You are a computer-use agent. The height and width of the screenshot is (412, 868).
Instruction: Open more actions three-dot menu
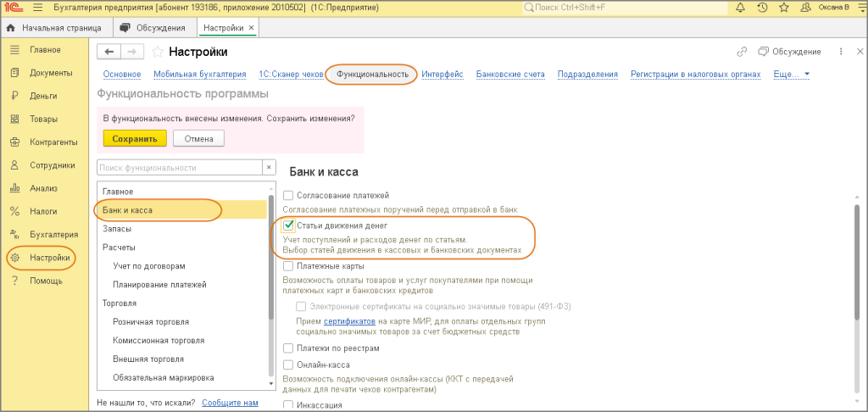[x=841, y=52]
